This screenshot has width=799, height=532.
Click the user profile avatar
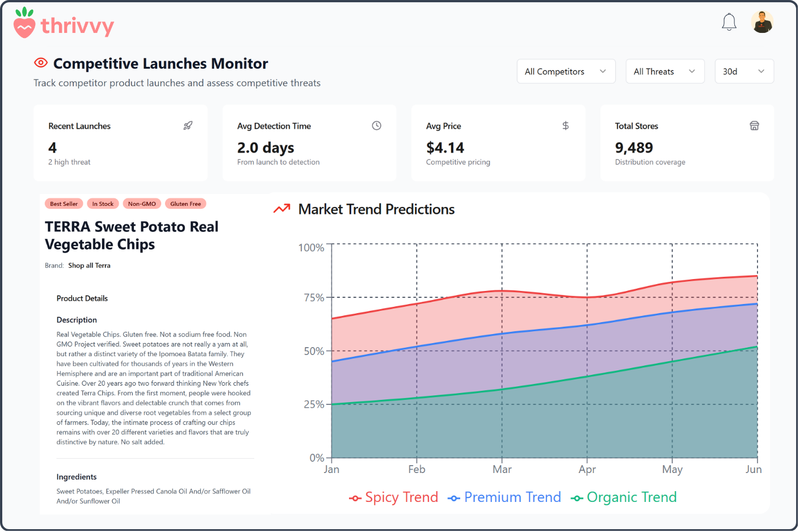point(762,22)
